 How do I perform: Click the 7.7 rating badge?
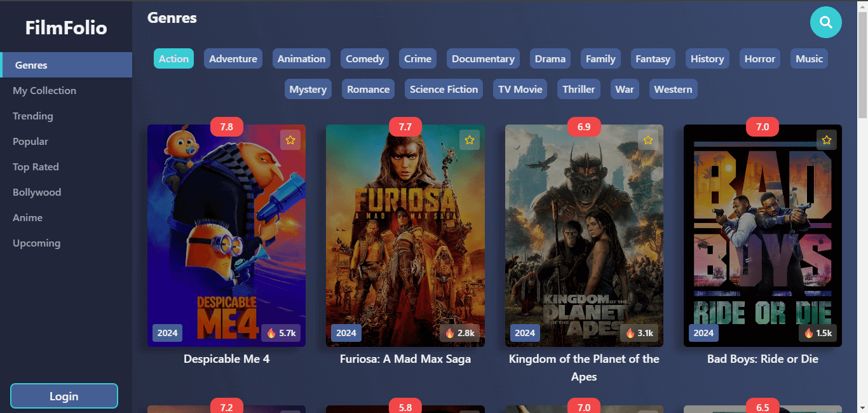click(x=405, y=126)
